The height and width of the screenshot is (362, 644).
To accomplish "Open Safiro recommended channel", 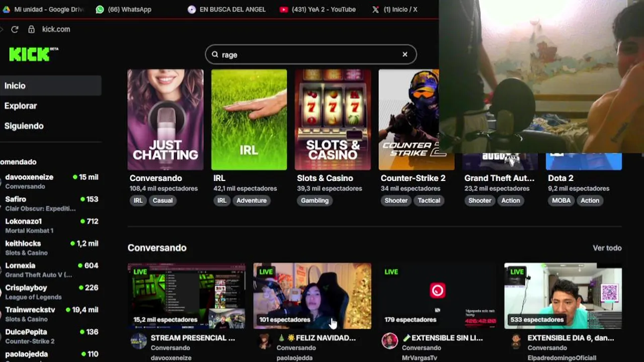I will click(50, 203).
